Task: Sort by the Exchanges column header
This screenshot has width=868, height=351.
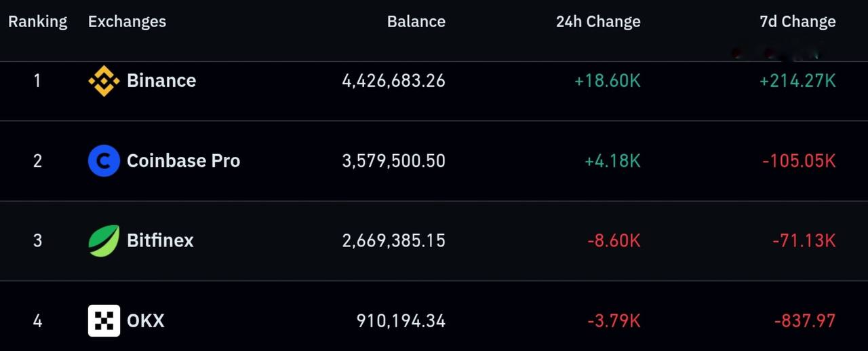Action: coord(127,22)
